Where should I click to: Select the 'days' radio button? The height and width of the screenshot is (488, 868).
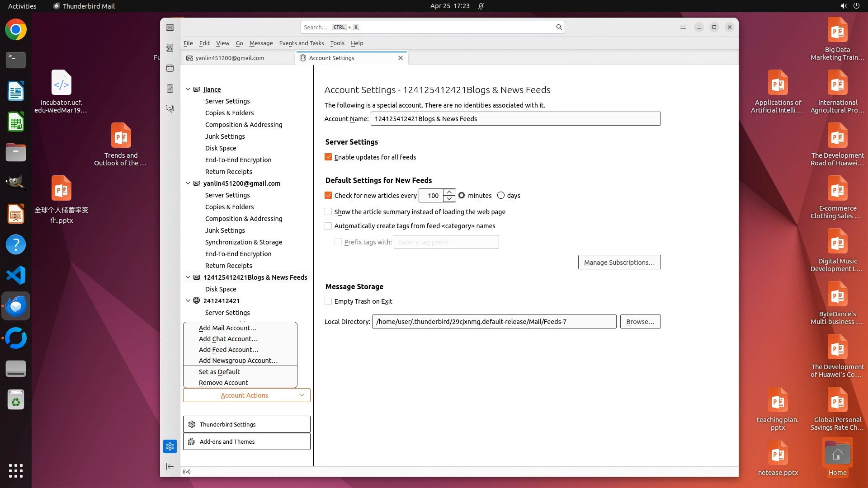coord(501,196)
